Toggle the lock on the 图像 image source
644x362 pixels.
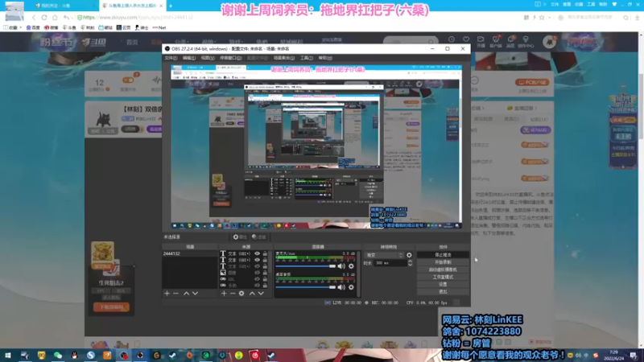coord(265,273)
